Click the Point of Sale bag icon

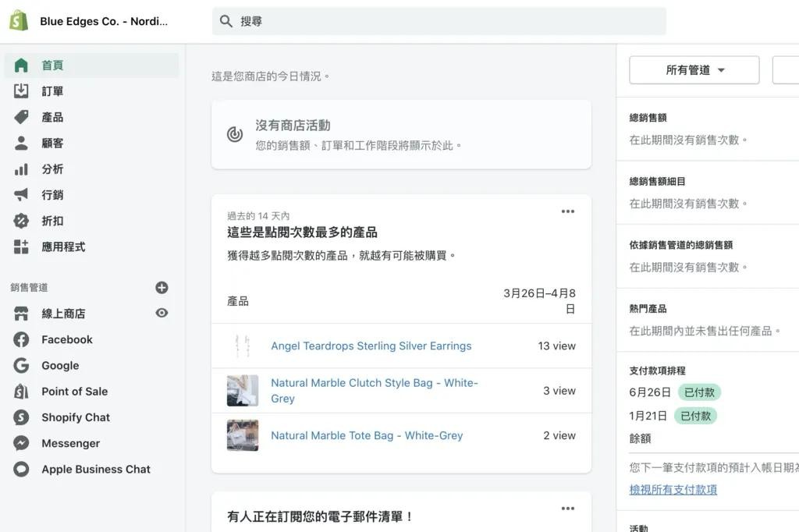[x=21, y=392]
